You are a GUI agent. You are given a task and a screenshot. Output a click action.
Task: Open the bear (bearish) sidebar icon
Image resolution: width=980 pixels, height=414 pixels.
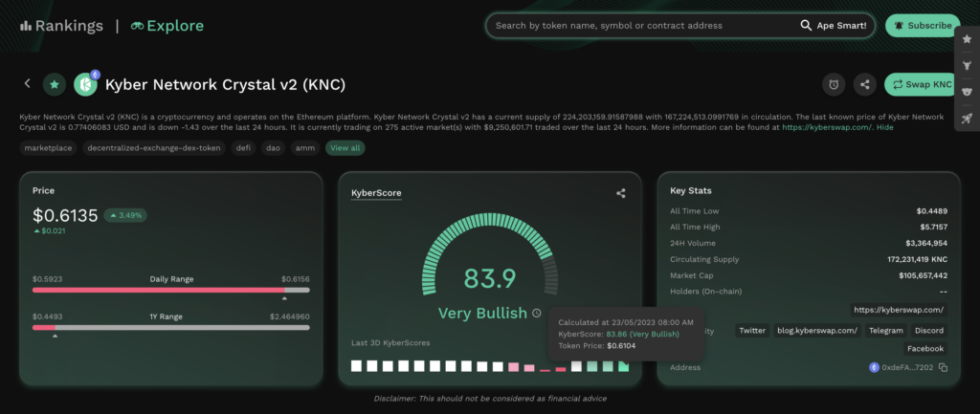[967, 91]
